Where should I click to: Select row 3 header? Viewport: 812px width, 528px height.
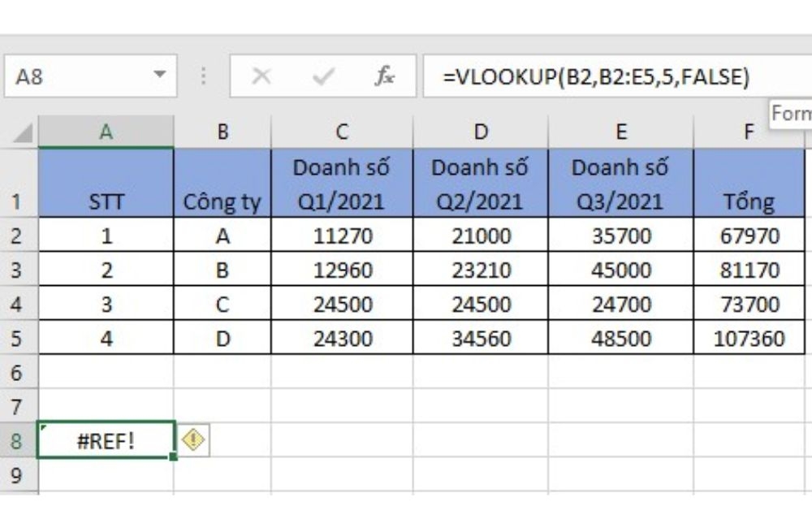pyautogui.click(x=19, y=270)
